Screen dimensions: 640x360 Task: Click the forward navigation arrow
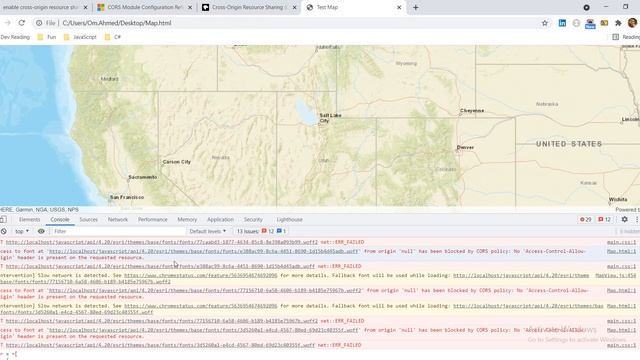[x=7, y=23]
